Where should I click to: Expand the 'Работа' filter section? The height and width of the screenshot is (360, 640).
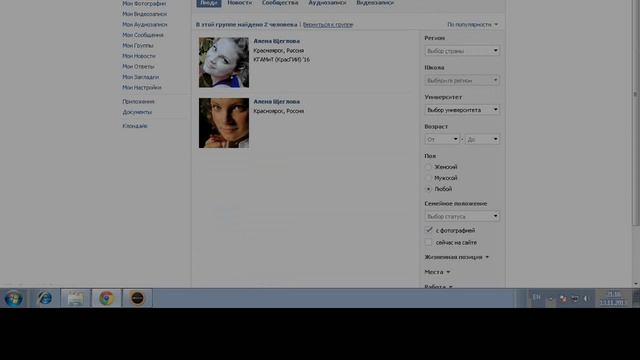[x=438, y=287]
